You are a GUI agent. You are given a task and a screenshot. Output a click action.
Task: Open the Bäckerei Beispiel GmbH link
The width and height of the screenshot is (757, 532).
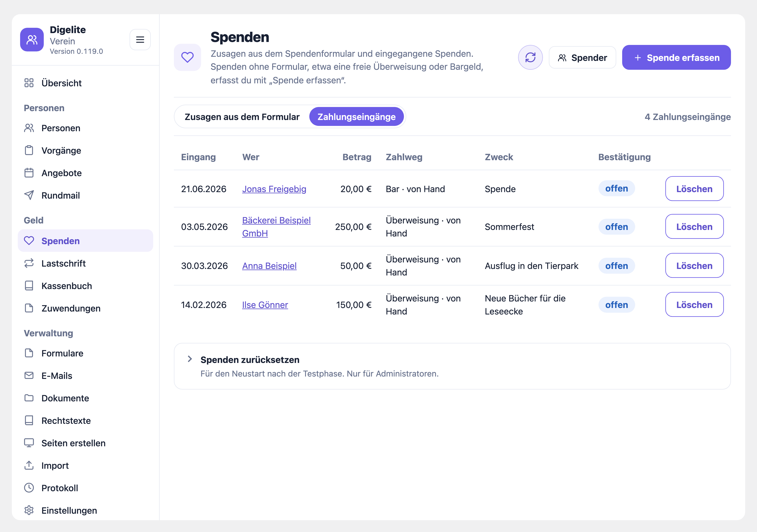tap(276, 227)
